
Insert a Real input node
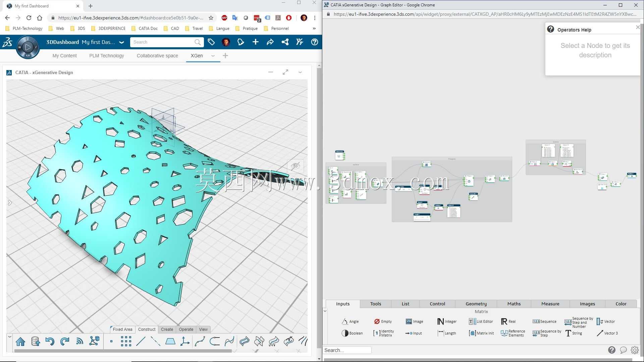(508, 321)
